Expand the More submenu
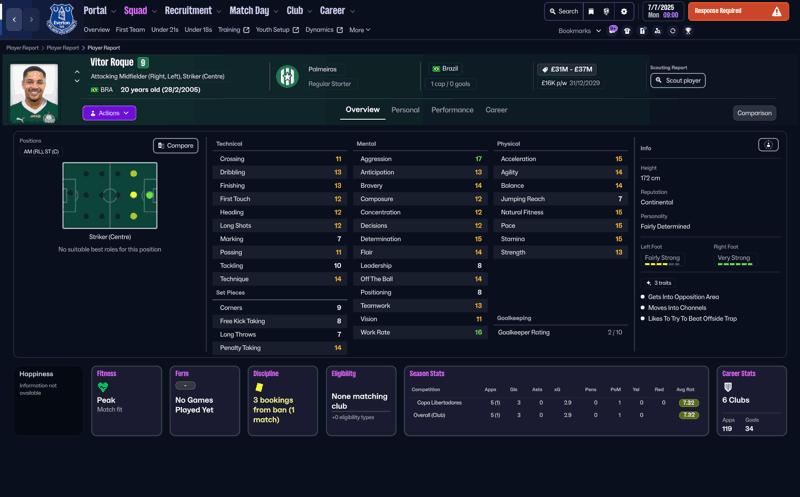This screenshot has width=800, height=497. pos(360,30)
